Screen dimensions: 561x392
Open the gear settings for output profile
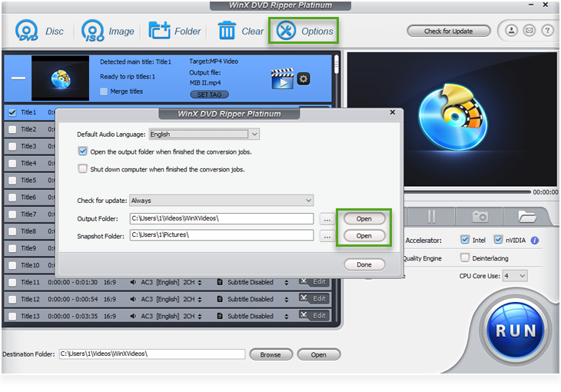click(x=304, y=78)
